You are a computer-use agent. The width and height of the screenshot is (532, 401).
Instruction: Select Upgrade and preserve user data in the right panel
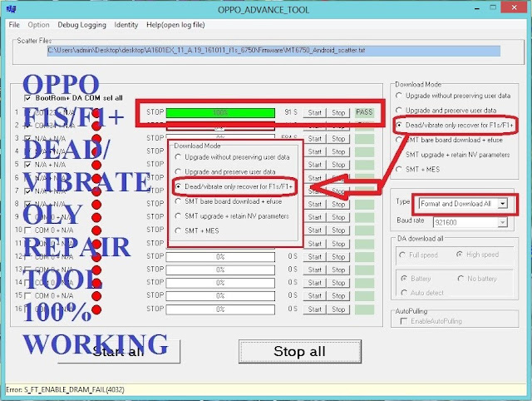[x=399, y=111]
